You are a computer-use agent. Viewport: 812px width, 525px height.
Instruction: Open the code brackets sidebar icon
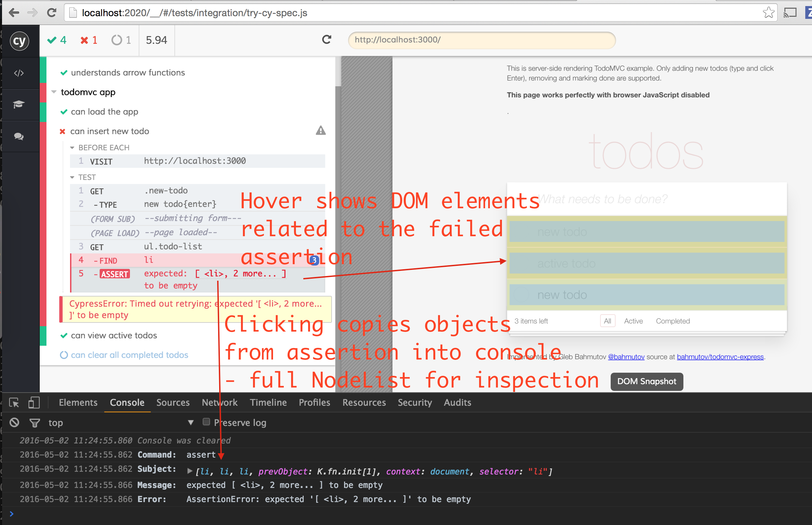(x=19, y=73)
